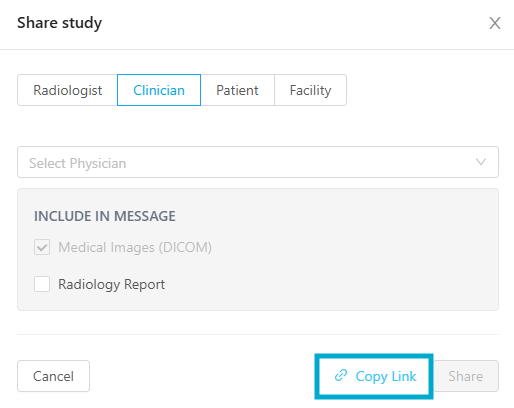Screen dimensions: 514x408
Task: Switch to the Radiologist tab
Action: point(67,90)
